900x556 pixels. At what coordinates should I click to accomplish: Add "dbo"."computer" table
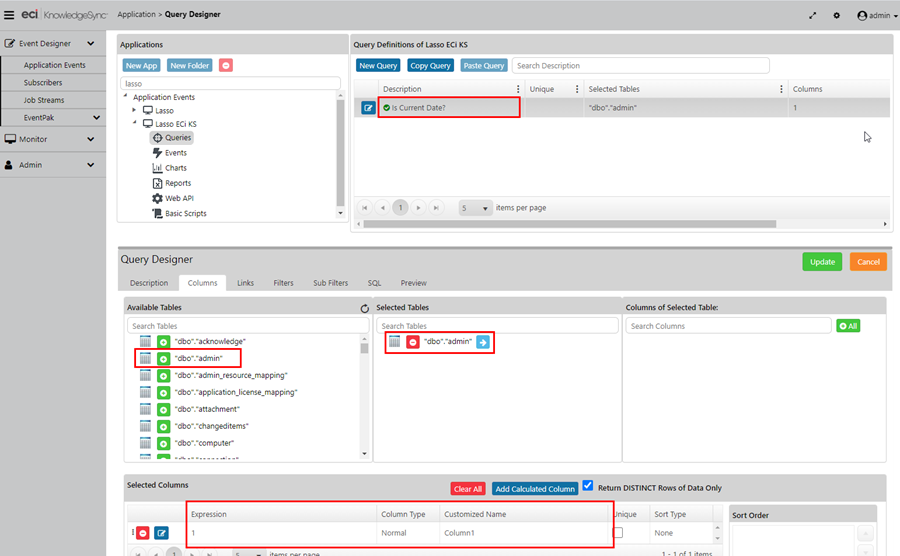(x=164, y=444)
